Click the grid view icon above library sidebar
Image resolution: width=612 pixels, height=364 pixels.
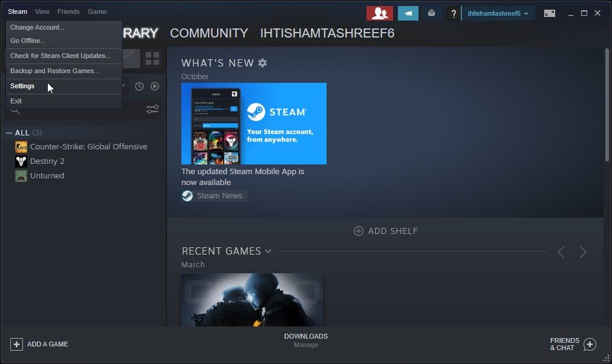pyautogui.click(x=152, y=59)
